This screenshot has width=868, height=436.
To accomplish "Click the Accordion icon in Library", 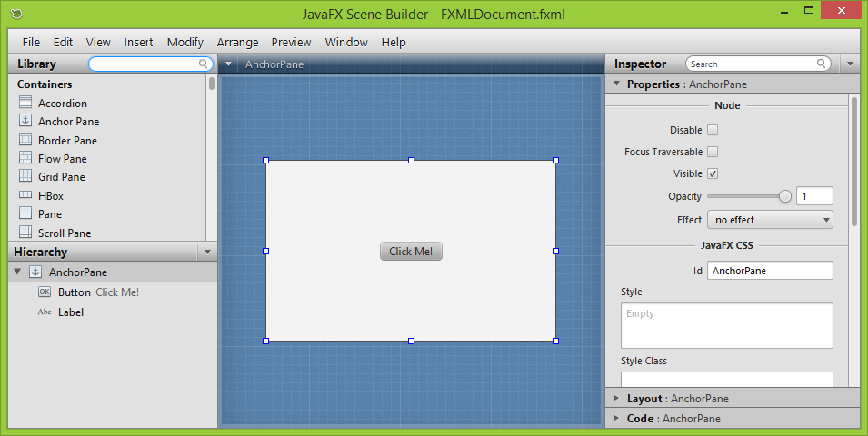I will point(25,103).
